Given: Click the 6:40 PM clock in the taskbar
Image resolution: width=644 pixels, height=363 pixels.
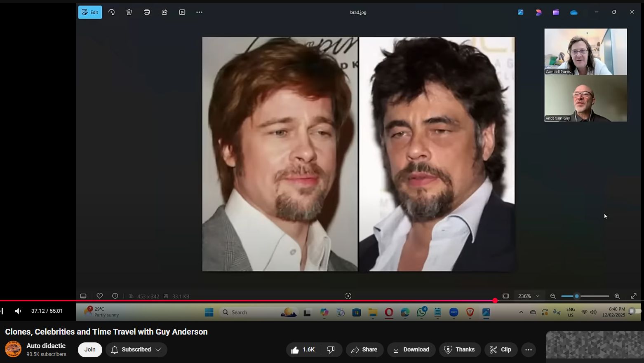Looking at the screenshot, I should pyautogui.click(x=613, y=312).
